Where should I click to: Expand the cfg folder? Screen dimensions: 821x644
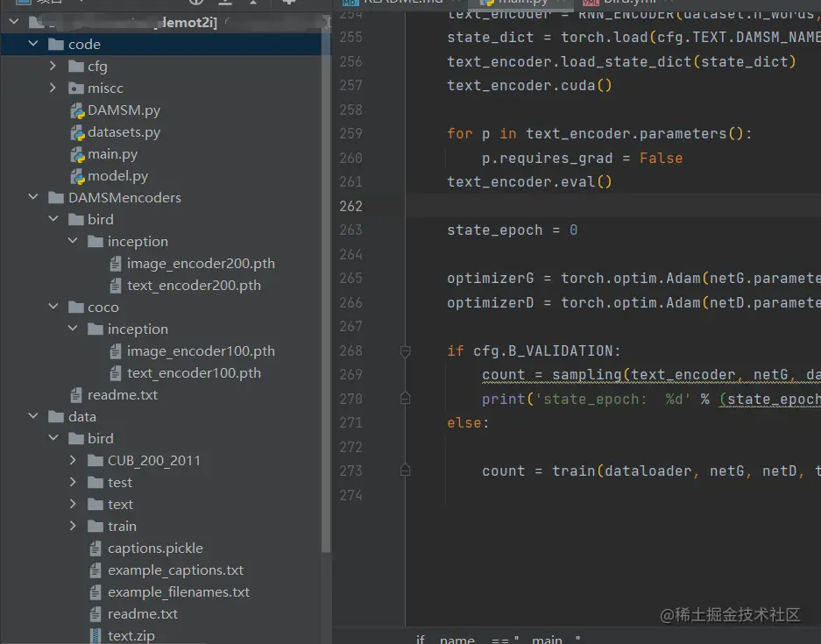pos(53,66)
